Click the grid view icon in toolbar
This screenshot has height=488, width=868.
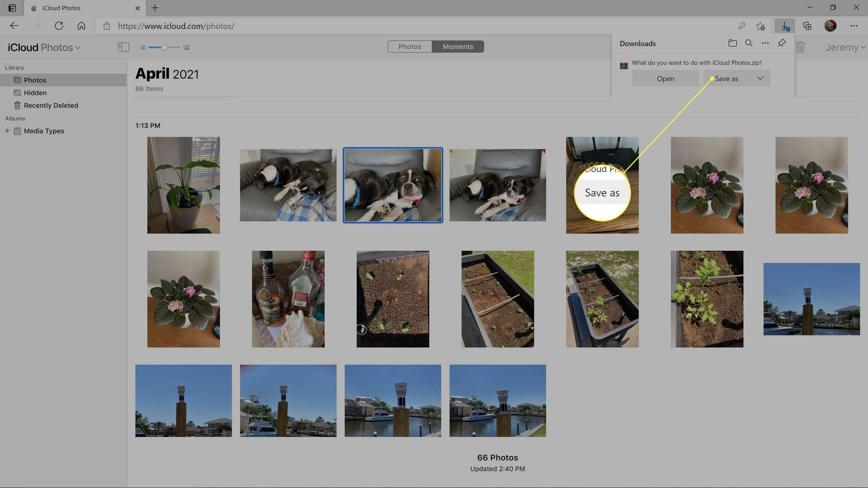point(143,47)
